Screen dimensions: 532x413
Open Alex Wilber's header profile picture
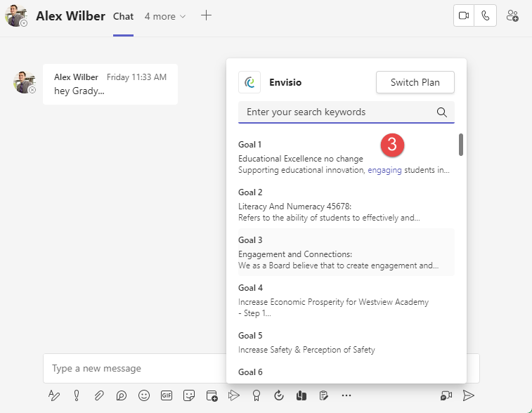click(x=15, y=15)
